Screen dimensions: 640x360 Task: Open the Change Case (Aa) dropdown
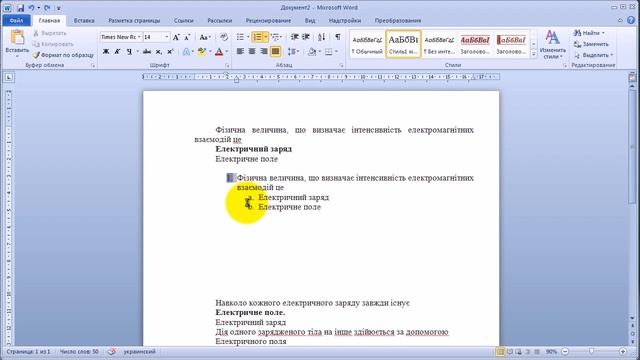click(205, 37)
